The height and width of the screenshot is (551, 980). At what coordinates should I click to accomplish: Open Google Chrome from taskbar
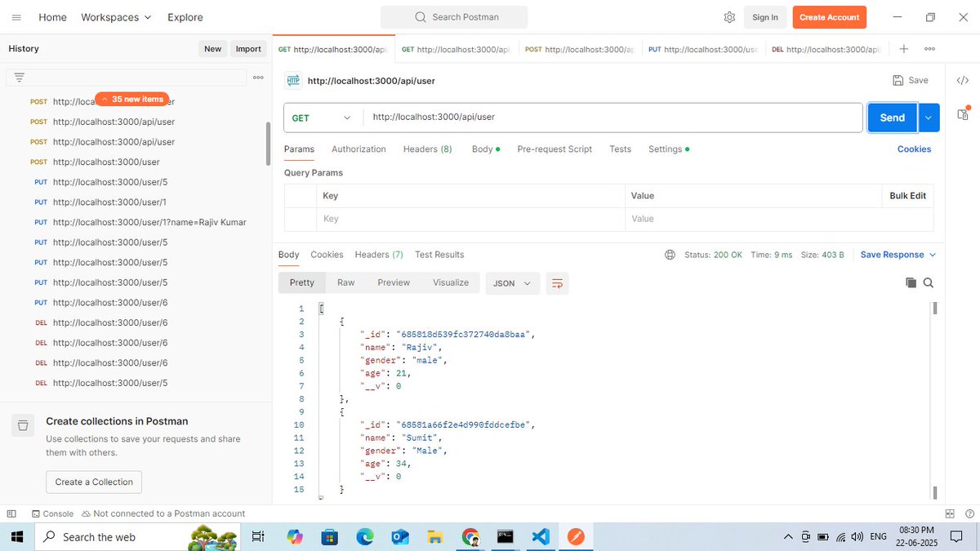470,536
